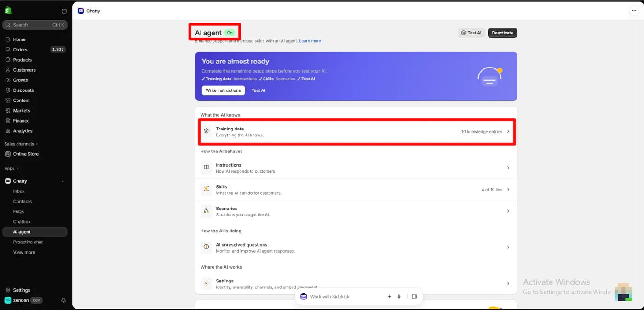Click the Training data layers icon
Screen dimensions: 644x310
pyautogui.click(x=206, y=131)
